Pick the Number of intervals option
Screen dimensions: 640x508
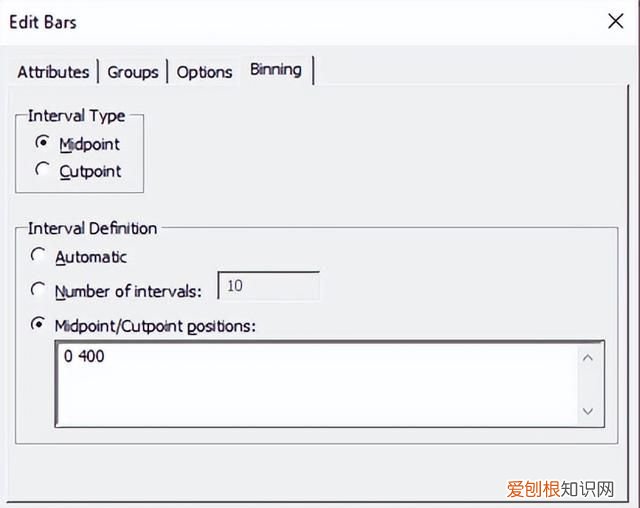(39, 290)
